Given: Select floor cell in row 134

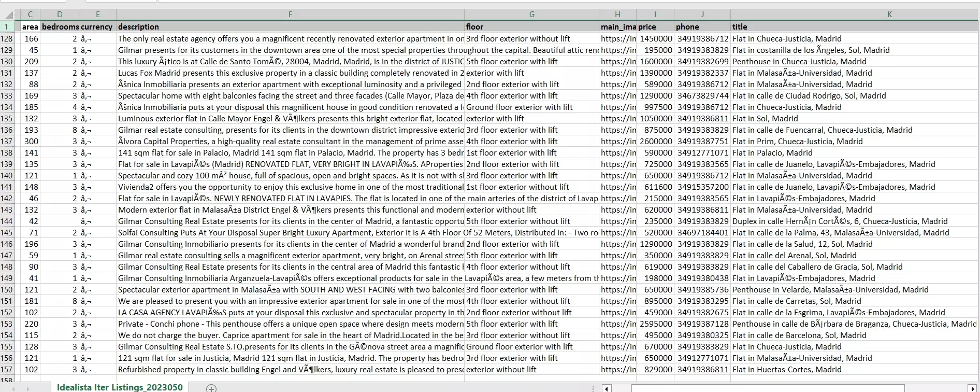Looking at the screenshot, I should point(531,107).
